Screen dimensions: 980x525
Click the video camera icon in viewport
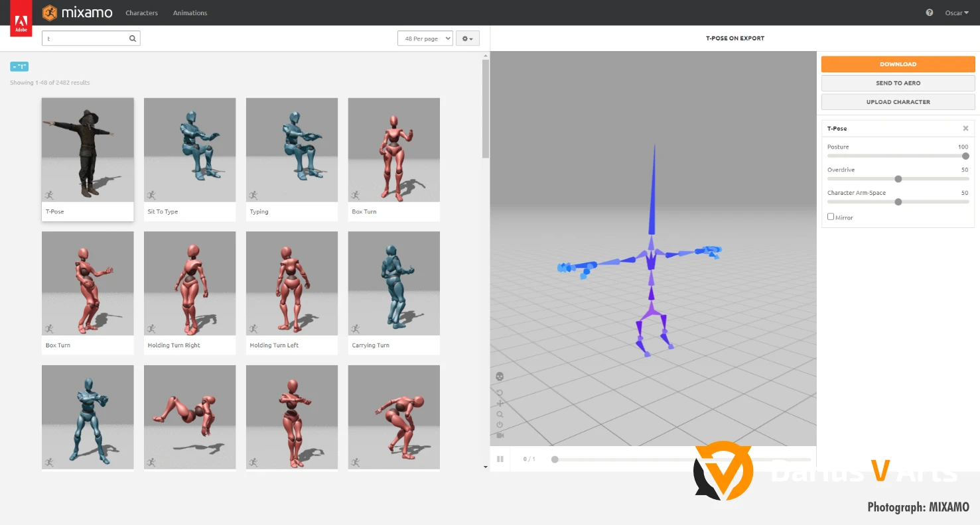[500, 436]
